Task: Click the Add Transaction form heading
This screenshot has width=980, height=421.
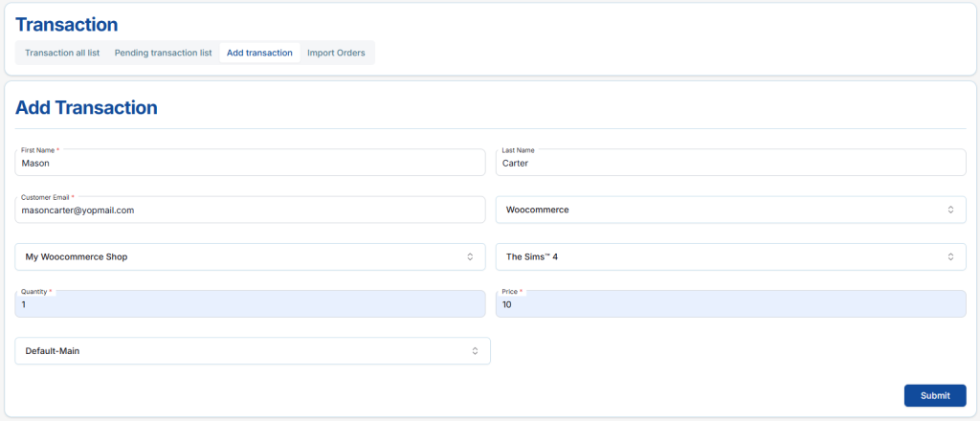Action: pos(86,107)
